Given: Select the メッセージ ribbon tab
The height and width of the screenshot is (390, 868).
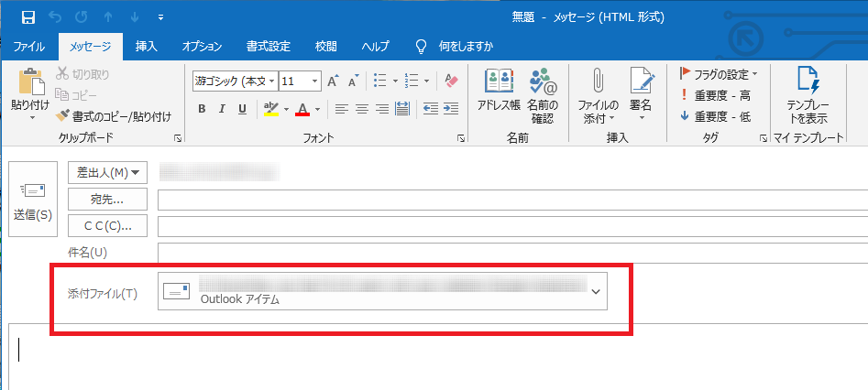Looking at the screenshot, I should pos(90,47).
